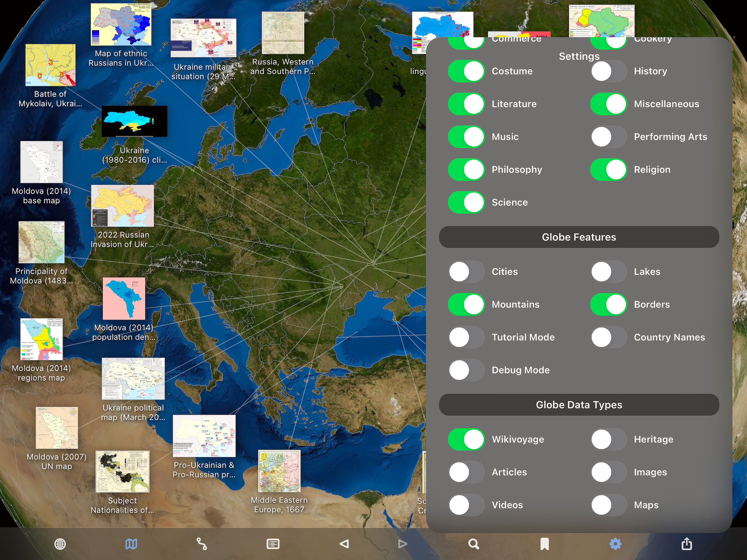This screenshot has height=560, width=747.
Task: Open Pro-Ukrainian & Pro-Russian protests thumbnail
Action: point(204,436)
